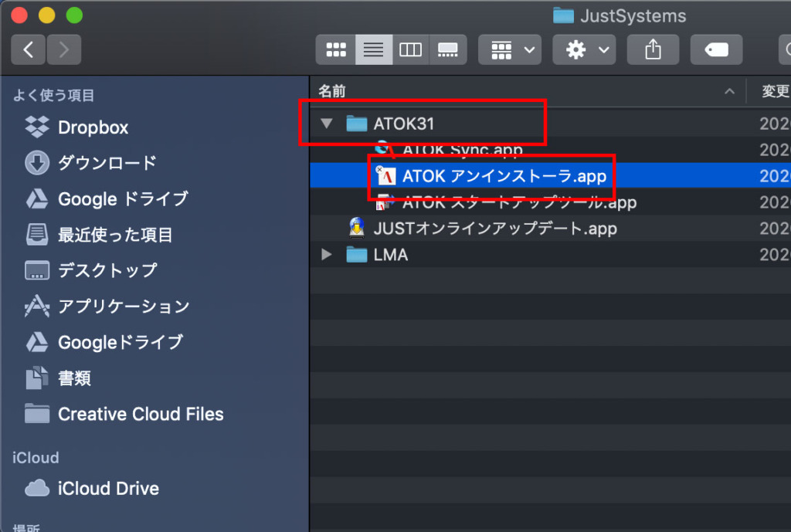Toggle sort direction arrow in 名前 column
The image size is (791, 532).
(729, 91)
